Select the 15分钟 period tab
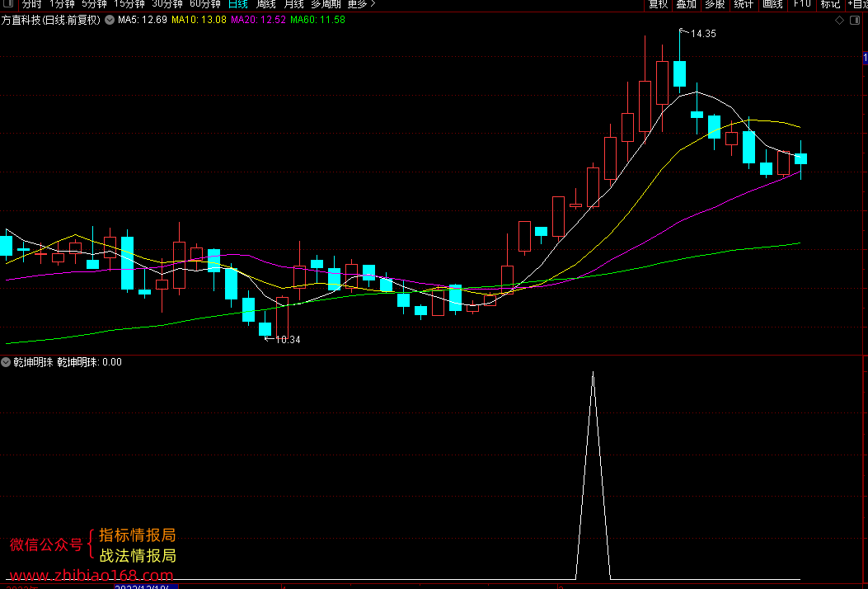The image size is (868, 589). 129,4
